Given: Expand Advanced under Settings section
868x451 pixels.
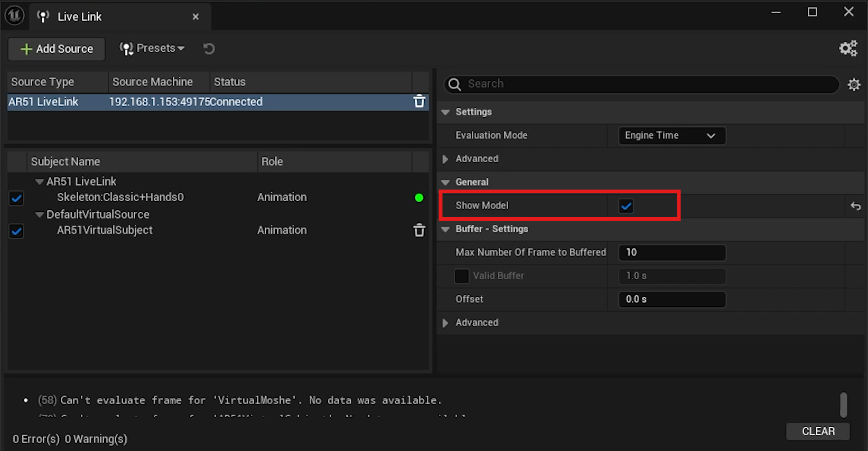Looking at the screenshot, I should coord(445,159).
